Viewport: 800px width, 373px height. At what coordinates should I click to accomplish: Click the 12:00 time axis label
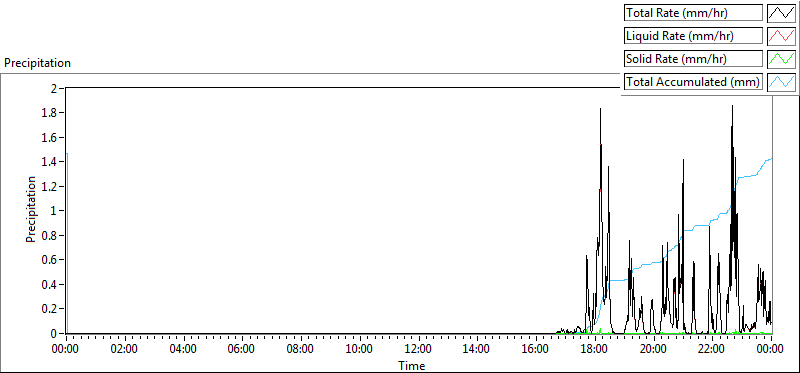point(418,350)
